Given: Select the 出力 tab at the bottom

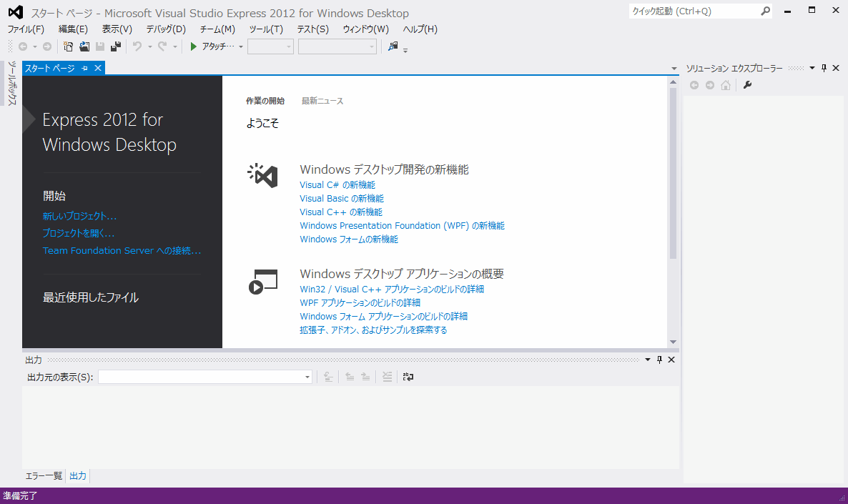Looking at the screenshot, I should click(78, 476).
